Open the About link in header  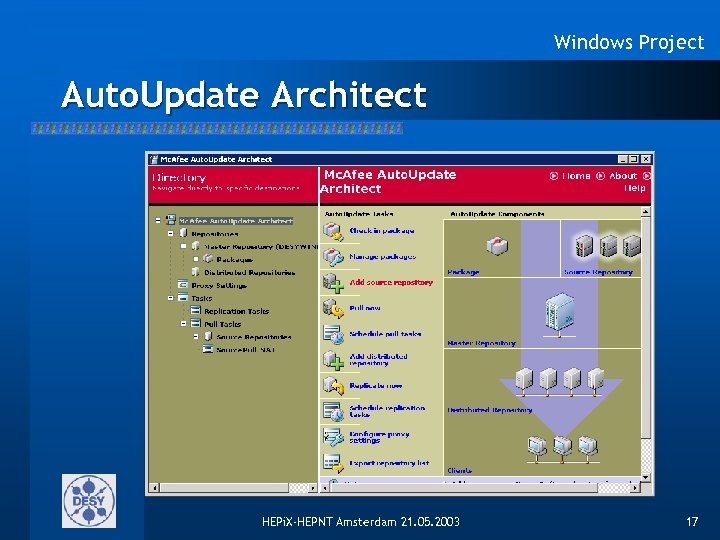[623, 176]
